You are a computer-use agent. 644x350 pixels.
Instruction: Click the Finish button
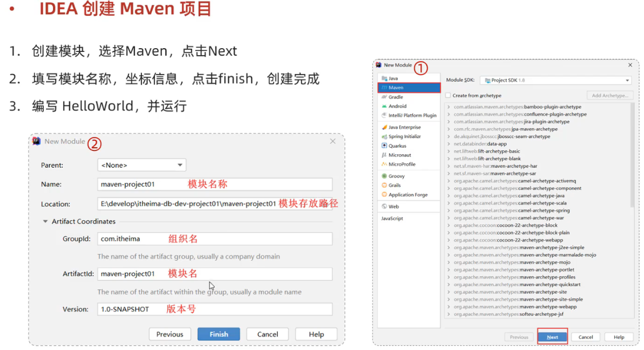click(219, 334)
